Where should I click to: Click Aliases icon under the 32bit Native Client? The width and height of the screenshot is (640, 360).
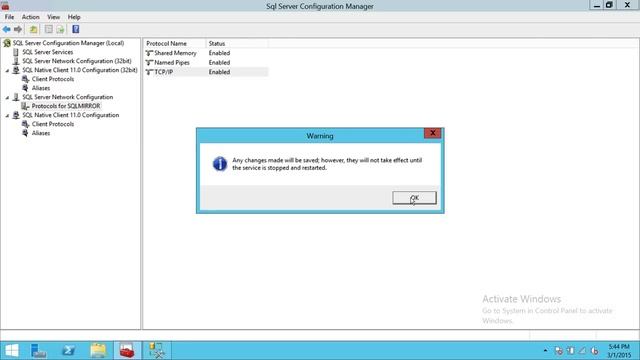click(25, 88)
